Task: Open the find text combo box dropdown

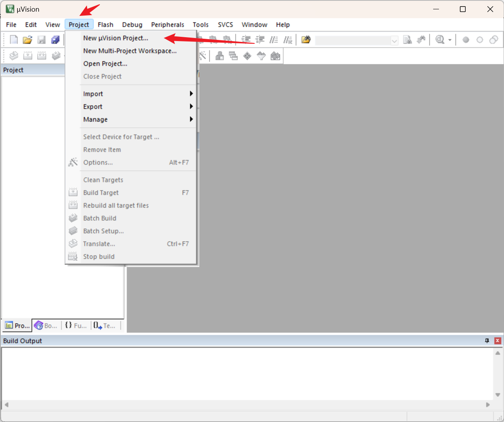Action: click(394, 40)
